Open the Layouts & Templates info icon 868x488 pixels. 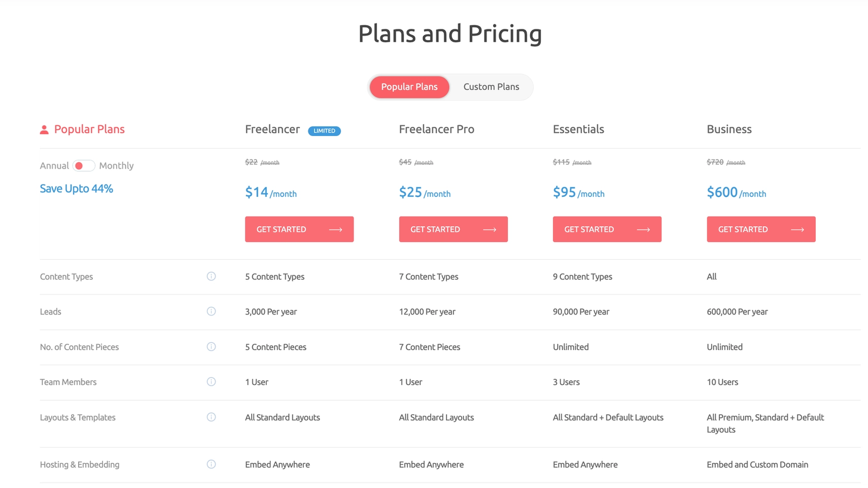coord(211,417)
